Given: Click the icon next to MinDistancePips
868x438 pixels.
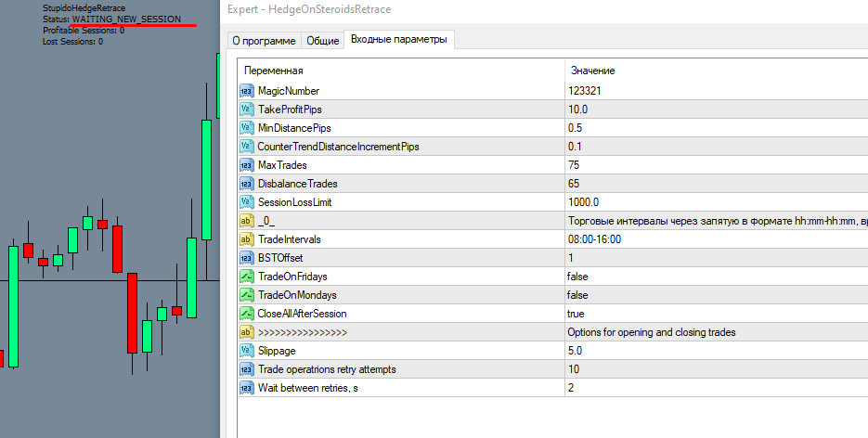Looking at the screenshot, I should point(246,128).
